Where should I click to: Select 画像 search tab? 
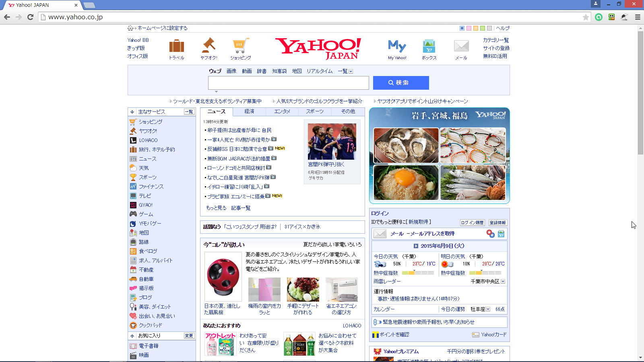click(x=231, y=71)
